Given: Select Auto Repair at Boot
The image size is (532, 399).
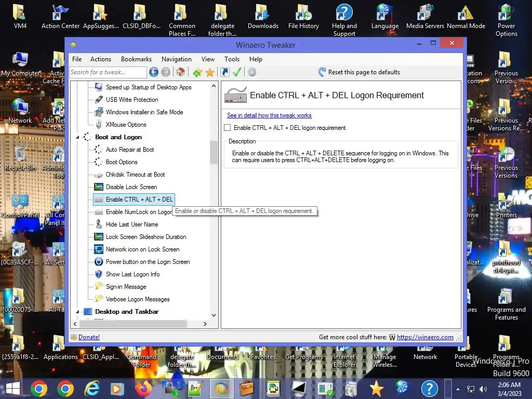Looking at the screenshot, I should click(129, 150).
